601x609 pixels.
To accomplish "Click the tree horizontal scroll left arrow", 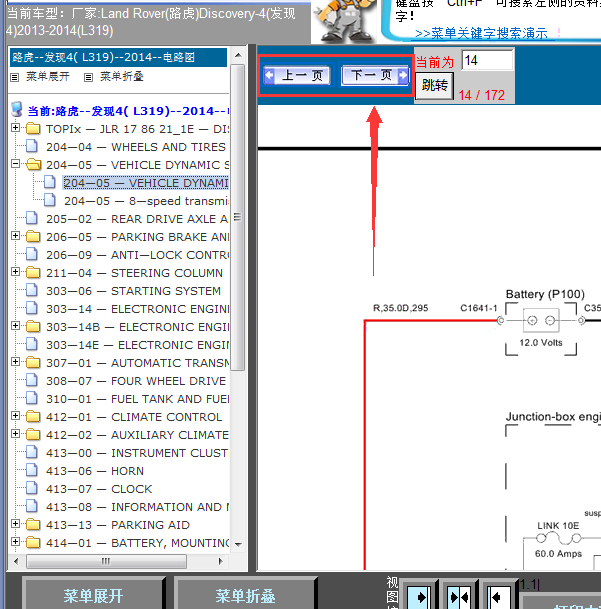I will pos(16,561).
